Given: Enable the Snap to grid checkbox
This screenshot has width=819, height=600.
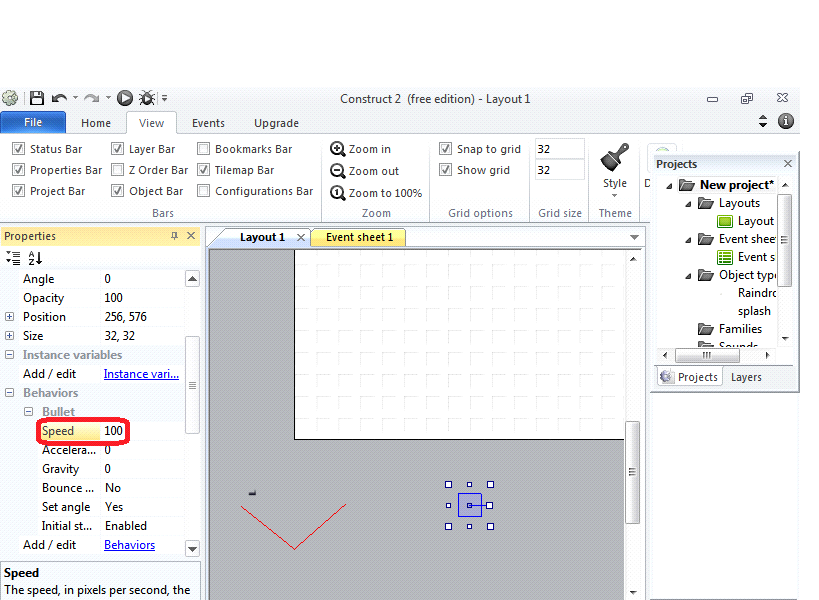Looking at the screenshot, I should (444, 148).
